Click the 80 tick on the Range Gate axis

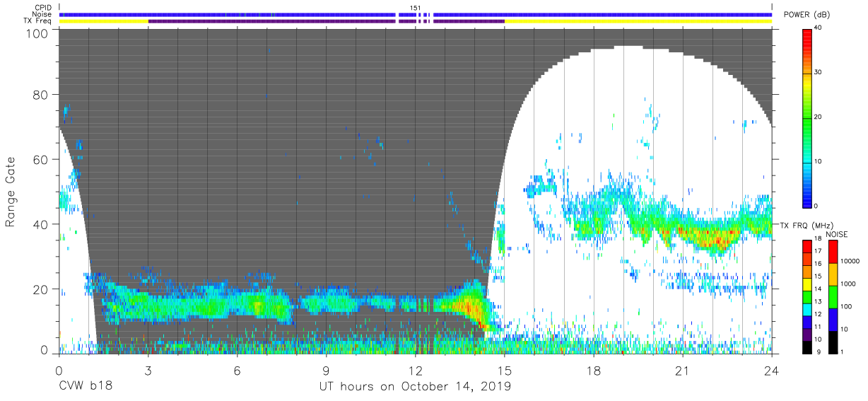click(x=40, y=95)
